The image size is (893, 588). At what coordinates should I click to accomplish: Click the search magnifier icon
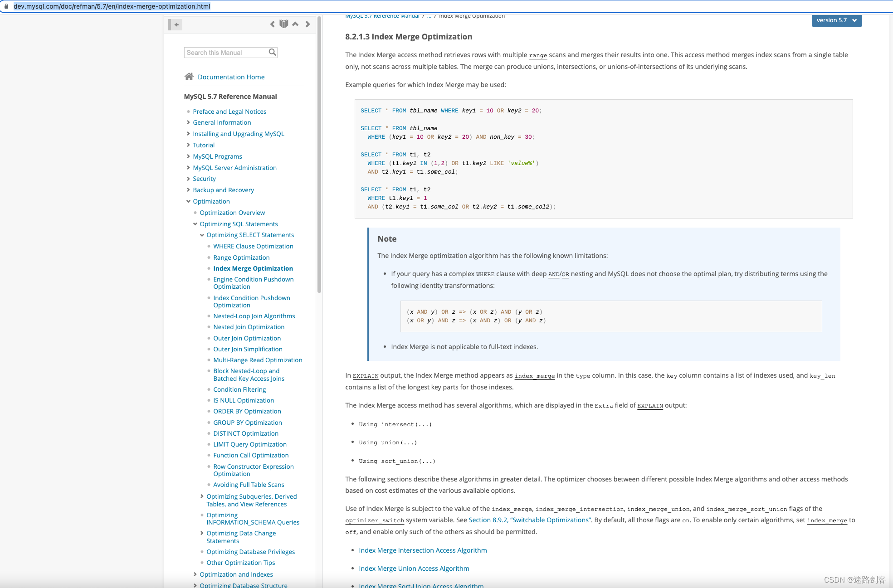click(x=272, y=52)
